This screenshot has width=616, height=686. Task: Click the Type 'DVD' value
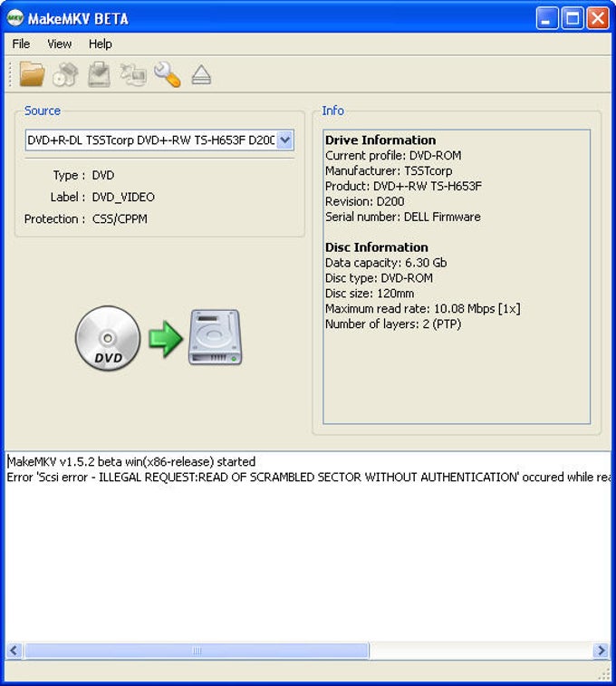[x=103, y=175]
